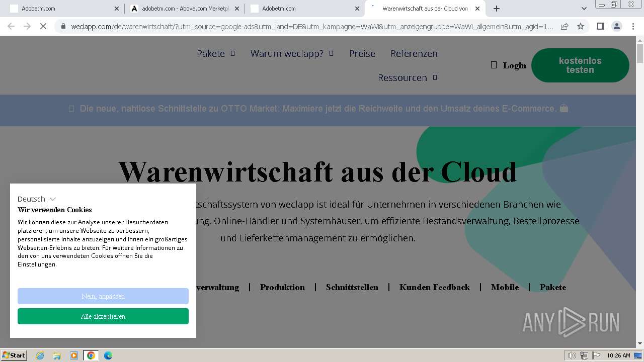
Task: Close the Above.com Marketplace tab
Action: 237,9
